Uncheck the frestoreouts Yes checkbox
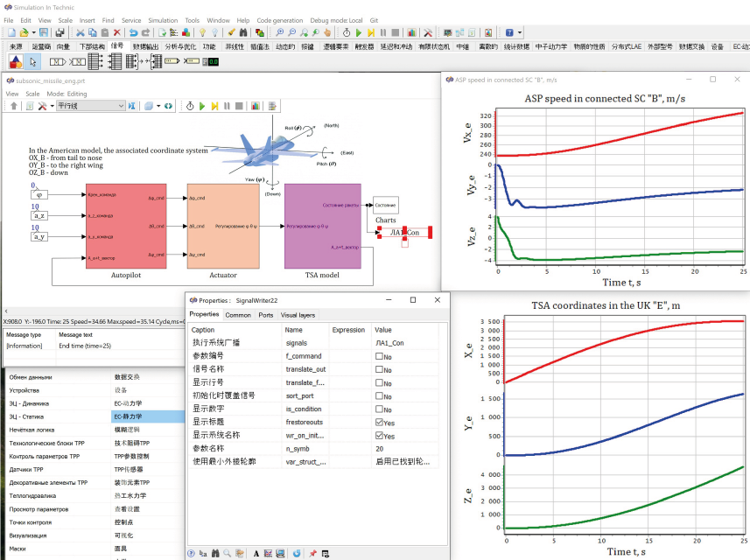Image resolution: width=750 pixels, height=560 pixels. (x=379, y=422)
